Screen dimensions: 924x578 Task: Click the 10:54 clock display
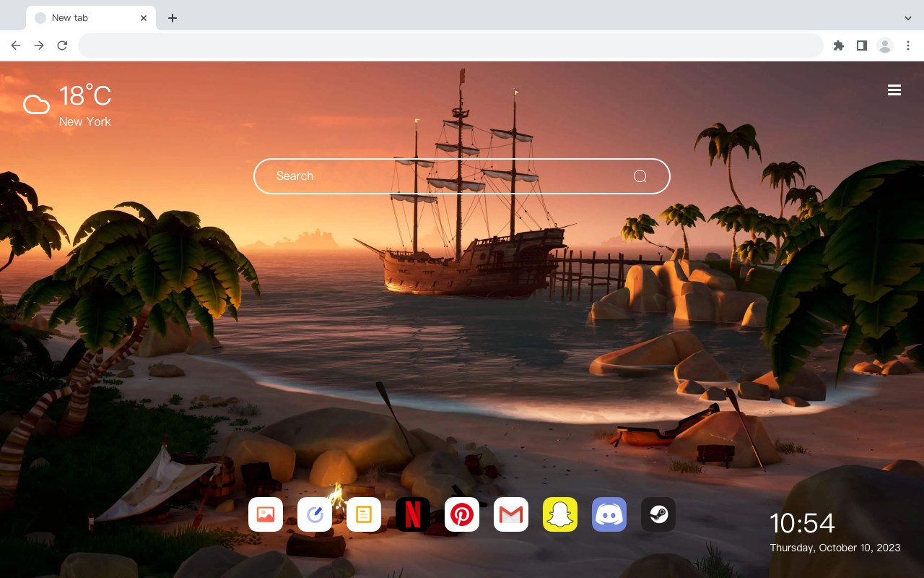pyautogui.click(x=802, y=523)
